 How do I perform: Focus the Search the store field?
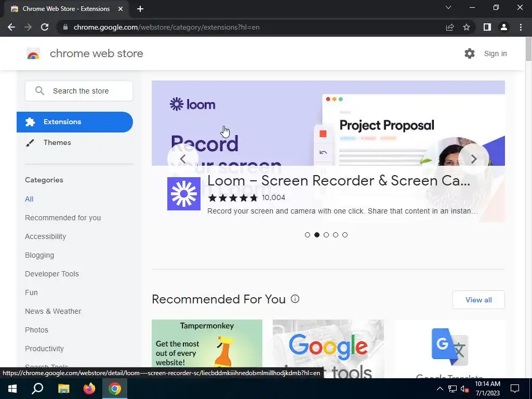click(x=79, y=91)
